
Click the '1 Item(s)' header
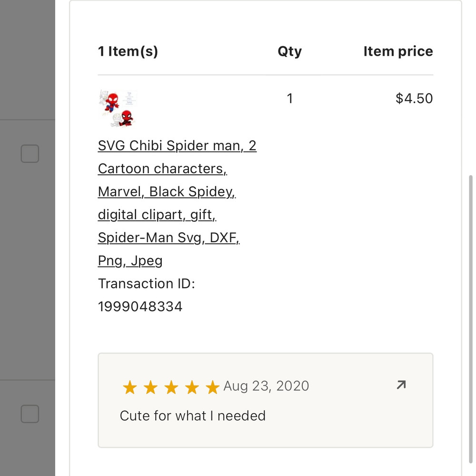tap(128, 51)
